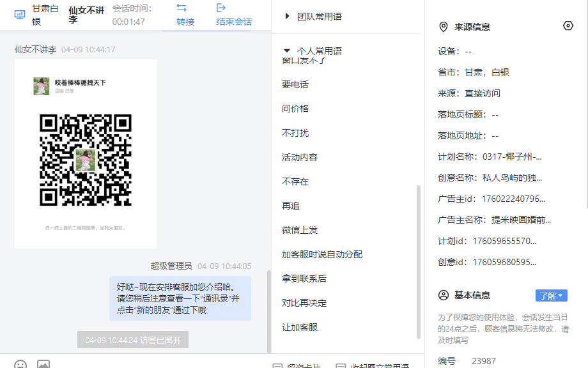Click the 超级管理员 reply message bubble
This screenshot has width=588, height=368.
180,298
